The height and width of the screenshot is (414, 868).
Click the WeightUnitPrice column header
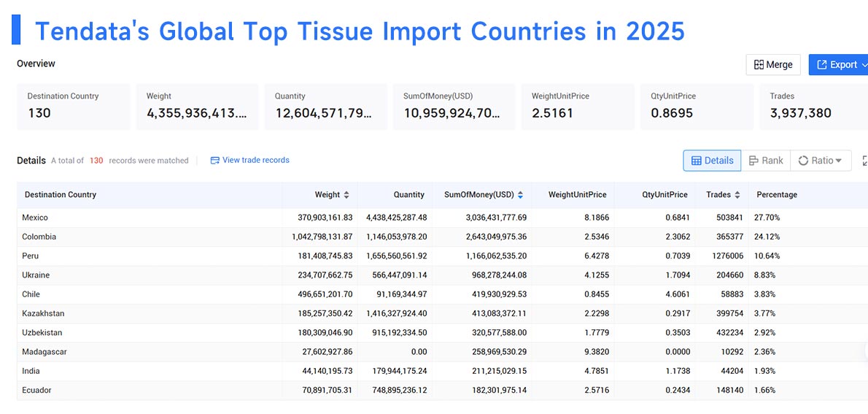click(578, 194)
